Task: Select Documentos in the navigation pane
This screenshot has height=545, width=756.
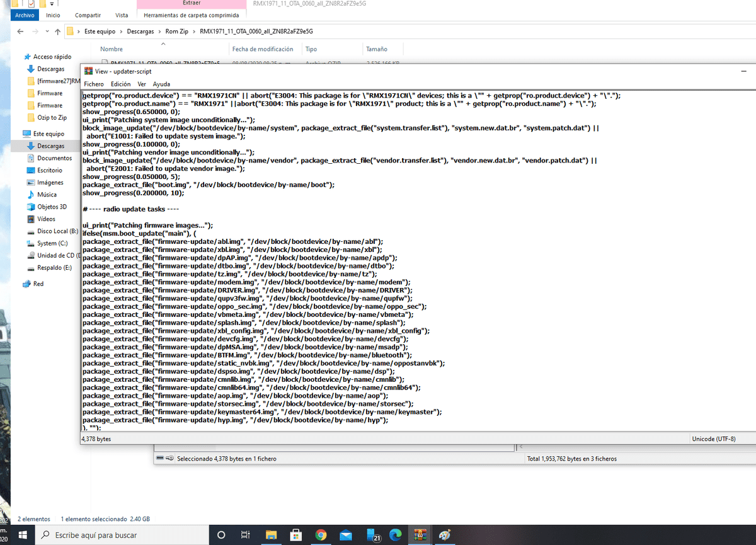Action: tap(54, 158)
